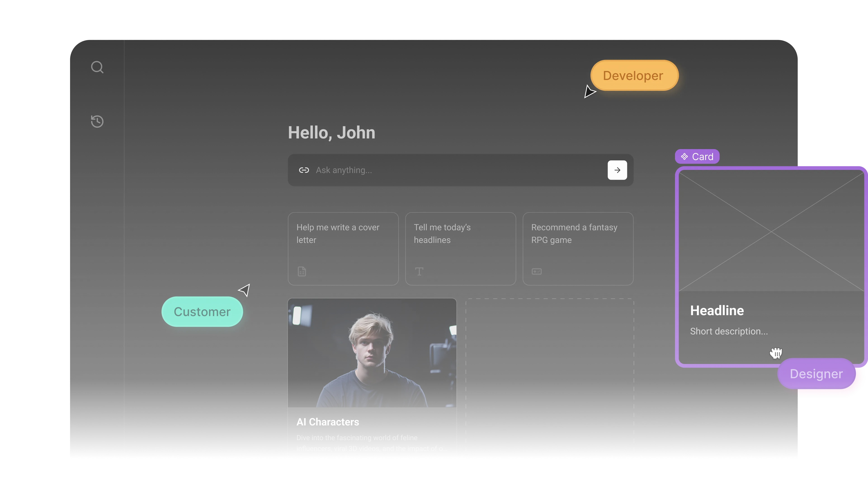Screen dimensions: 868x488
Task: Select Recommend a fantasy RPG game
Action: point(578,249)
